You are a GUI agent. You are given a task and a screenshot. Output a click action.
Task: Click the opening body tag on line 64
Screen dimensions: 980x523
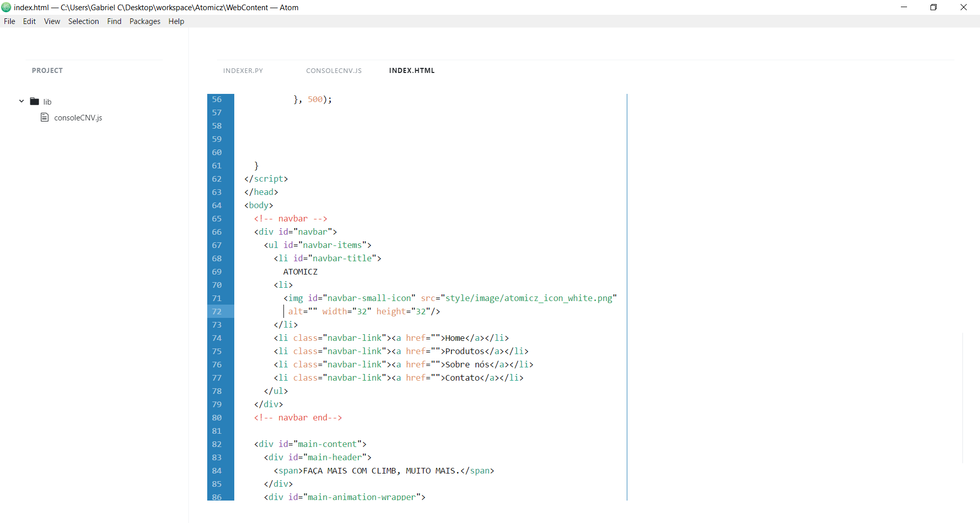(259, 206)
